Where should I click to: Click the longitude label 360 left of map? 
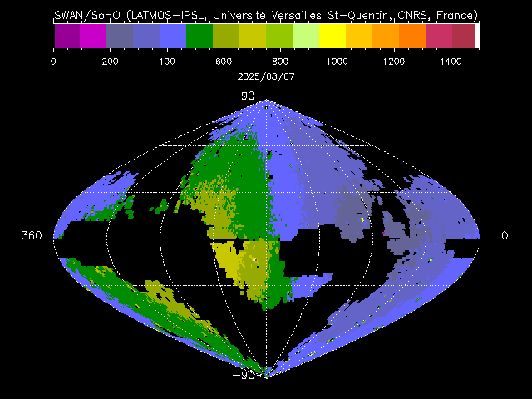tap(32, 235)
